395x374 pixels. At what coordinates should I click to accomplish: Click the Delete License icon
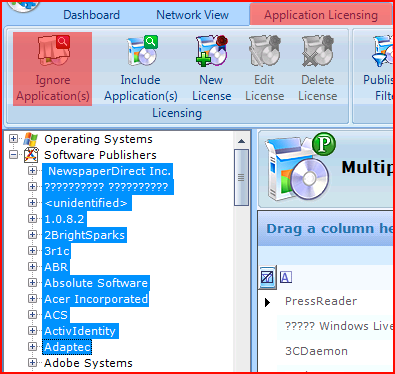point(318,51)
